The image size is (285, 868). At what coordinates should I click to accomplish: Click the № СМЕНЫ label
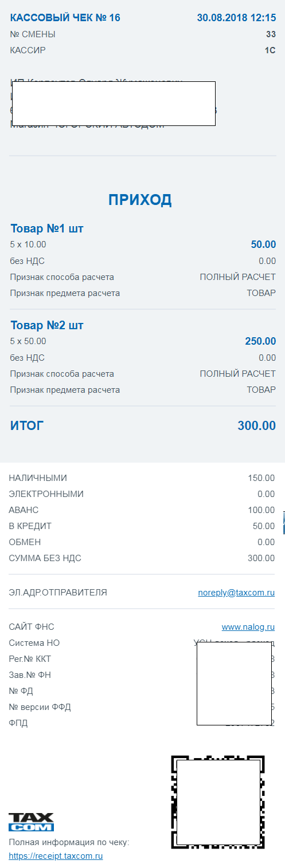click(33, 34)
